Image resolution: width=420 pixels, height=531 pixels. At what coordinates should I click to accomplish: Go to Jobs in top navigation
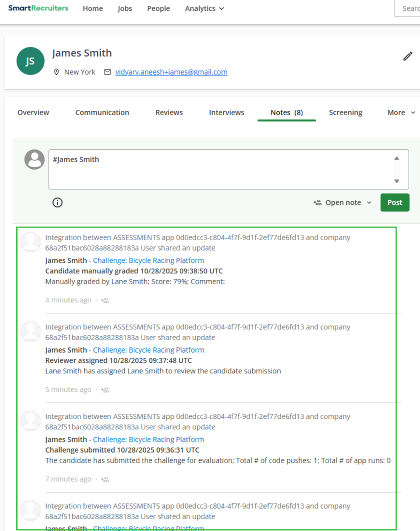pyautogui.click(x=125, y=9)
